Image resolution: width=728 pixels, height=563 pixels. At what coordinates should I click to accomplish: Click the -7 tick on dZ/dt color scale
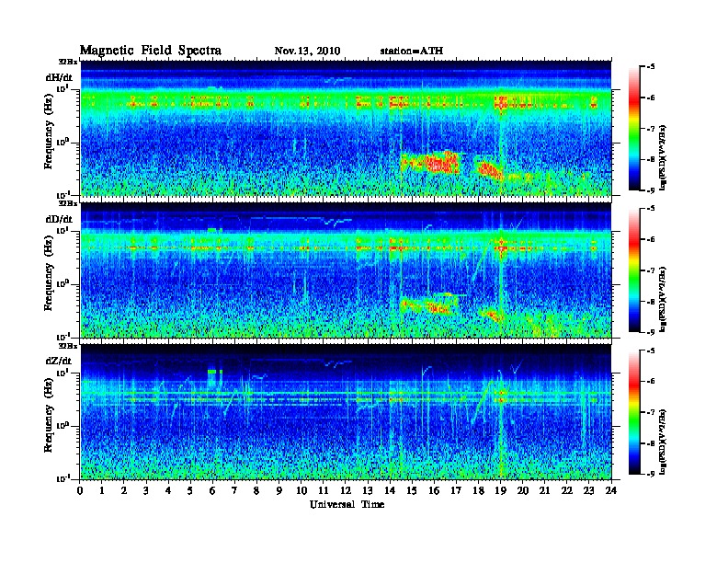pos(651,412)
